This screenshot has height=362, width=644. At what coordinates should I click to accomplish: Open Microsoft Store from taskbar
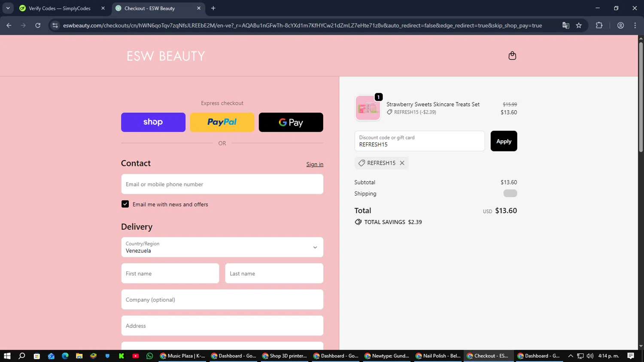[x=36, y=356]
